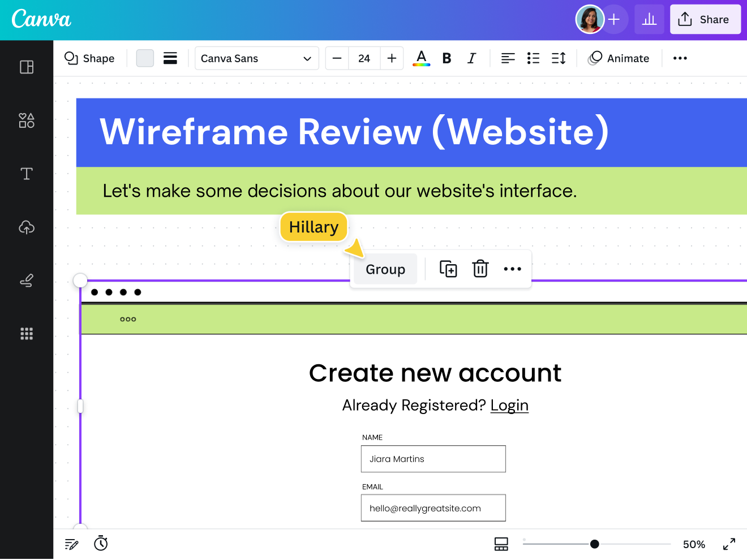Open the Canva Sans font dropdown
747x560 pixels.
[x=256, y=58]
